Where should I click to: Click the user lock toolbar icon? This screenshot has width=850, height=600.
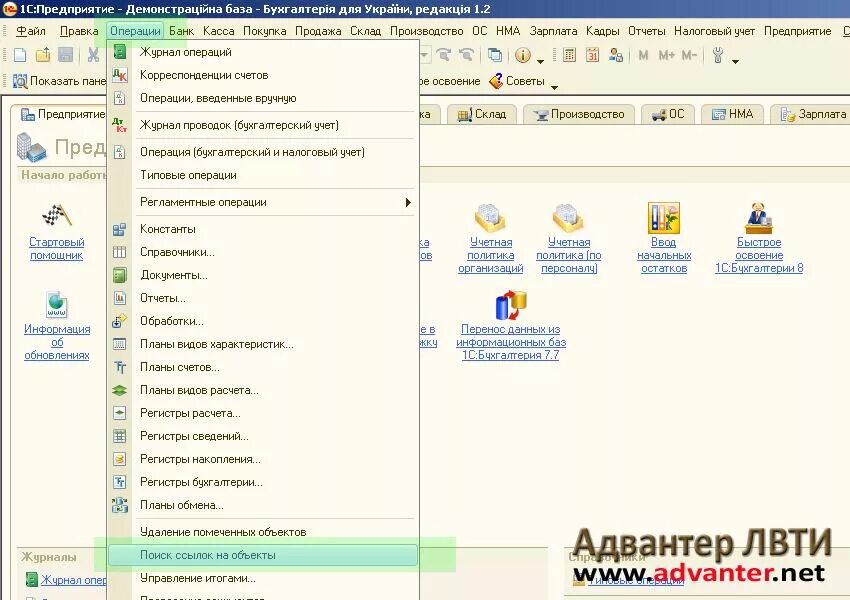(x=616, y=55)
